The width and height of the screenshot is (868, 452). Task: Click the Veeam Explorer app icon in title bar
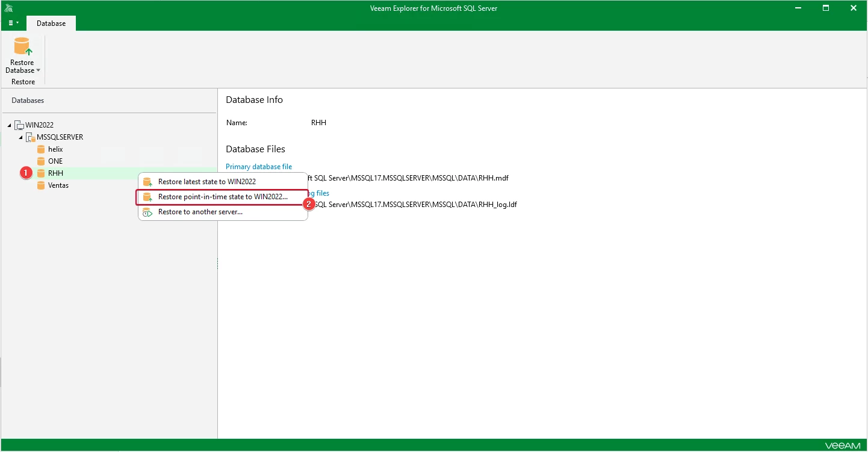click(8, 8)
